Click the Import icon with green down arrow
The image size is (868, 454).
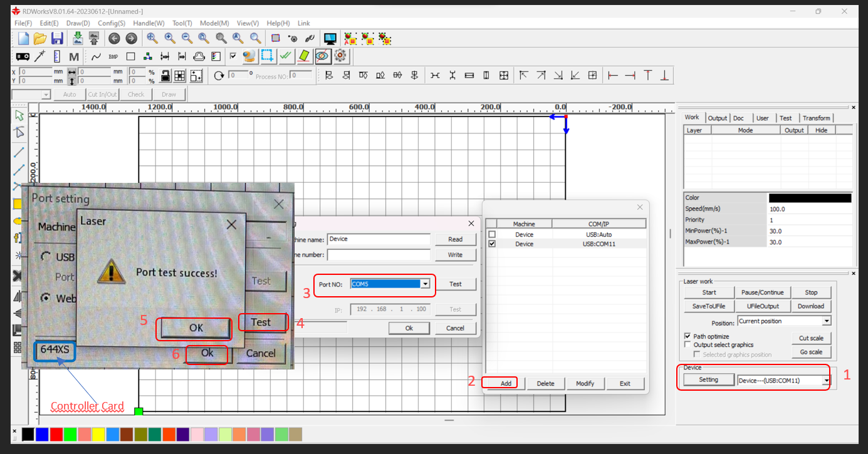78,38
